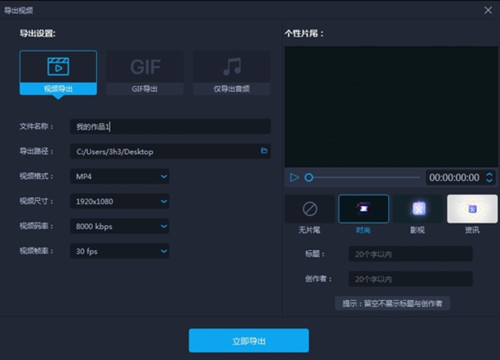Open the 1920x1080 video size dropdown

click(120, 201)
